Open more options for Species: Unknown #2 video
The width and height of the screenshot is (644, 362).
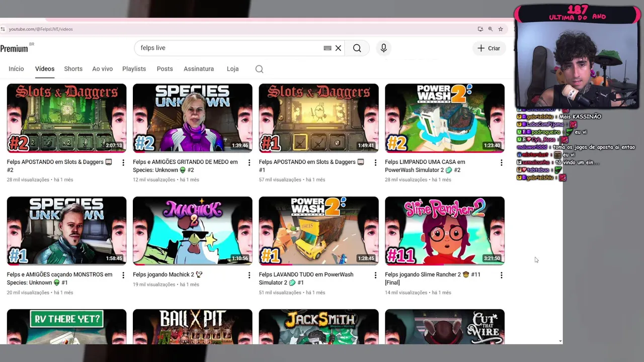[x=249, y=162]
